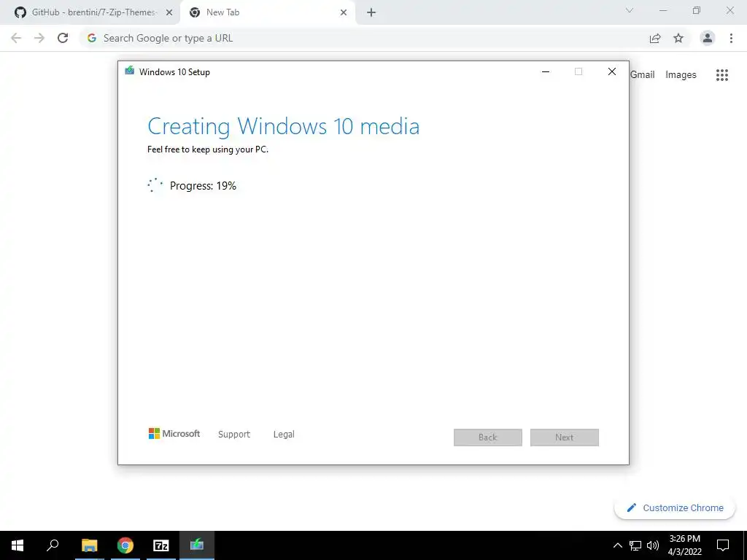Open Chrome tab search chevron
The image size is (747, 560).
click(630, 10)
